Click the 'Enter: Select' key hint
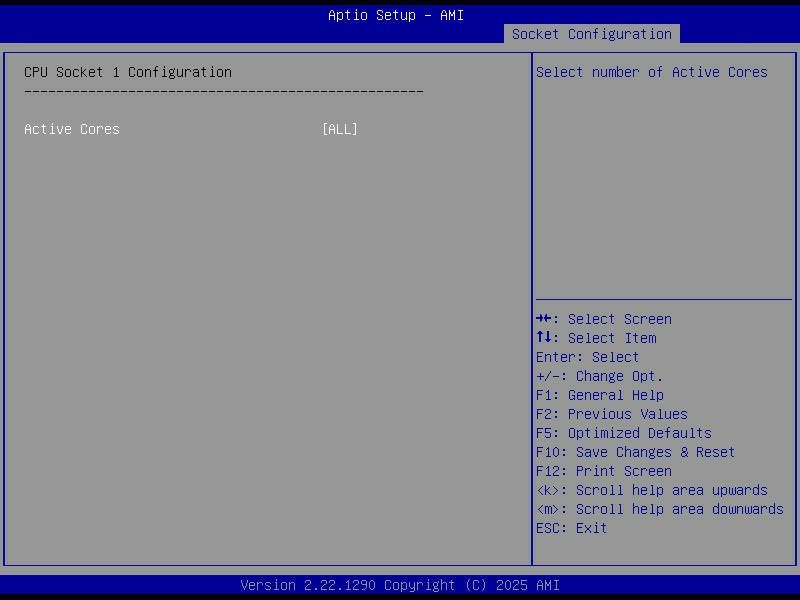 click(587, 357)
